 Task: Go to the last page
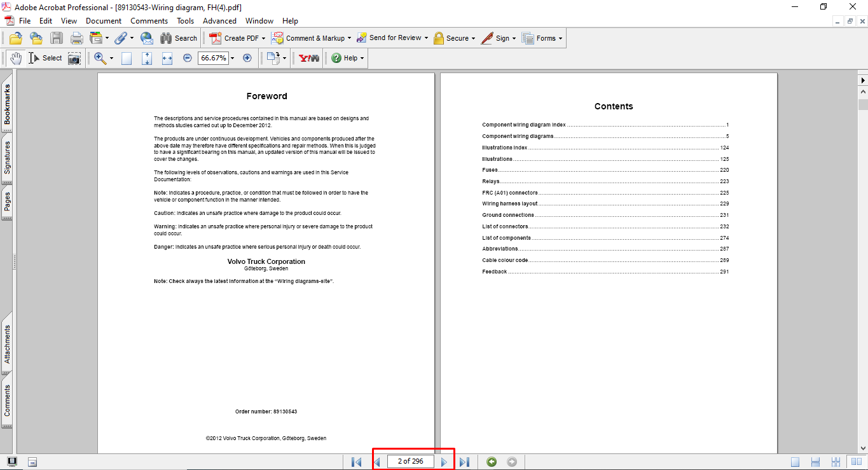click(x=464, y=462)
